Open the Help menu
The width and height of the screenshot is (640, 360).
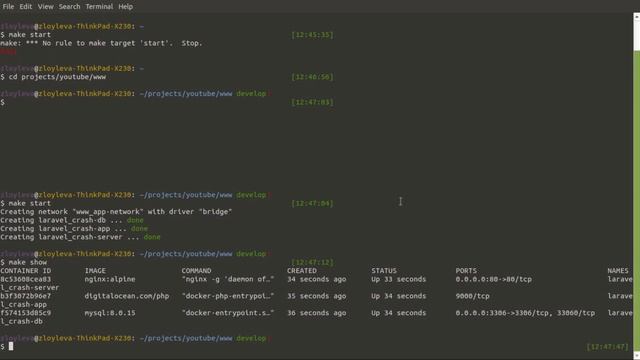tap(125, 7)
